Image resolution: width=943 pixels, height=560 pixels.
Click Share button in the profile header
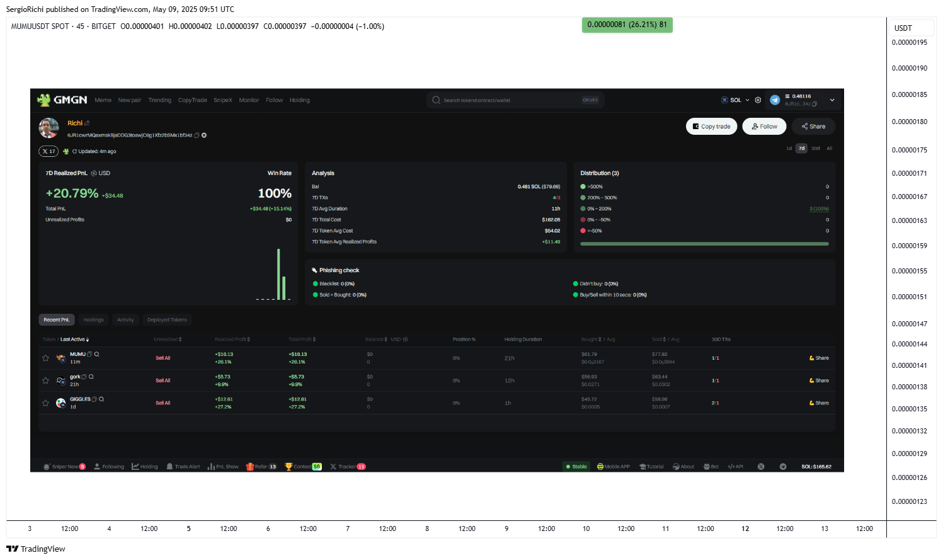point(814,127)
